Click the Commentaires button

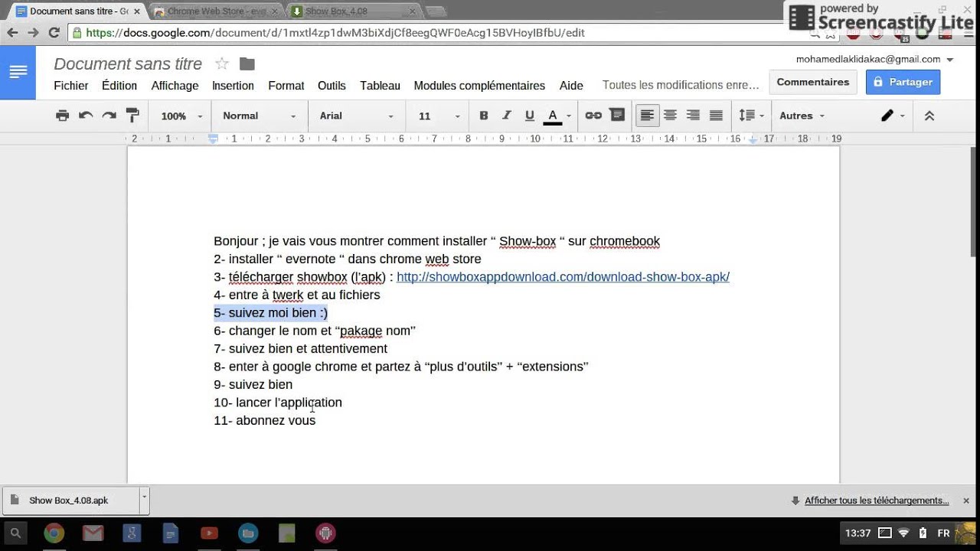point(812,82)
